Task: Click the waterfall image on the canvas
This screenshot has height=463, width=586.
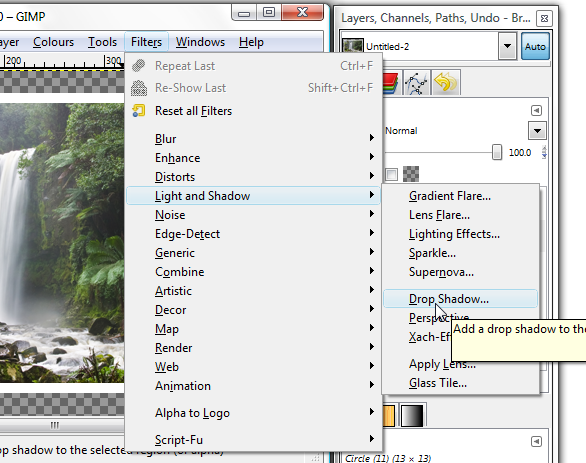Action: (62, 243)
